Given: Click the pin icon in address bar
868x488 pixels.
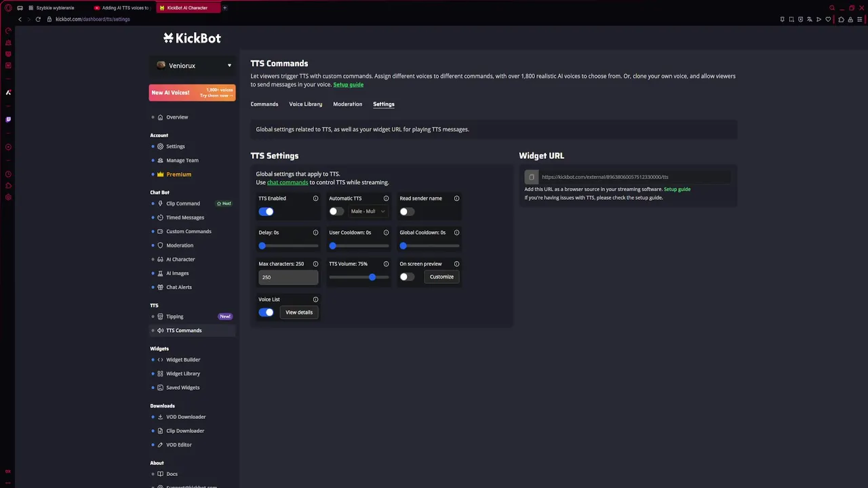Looking at the screenshot, I should pos(782,19).
